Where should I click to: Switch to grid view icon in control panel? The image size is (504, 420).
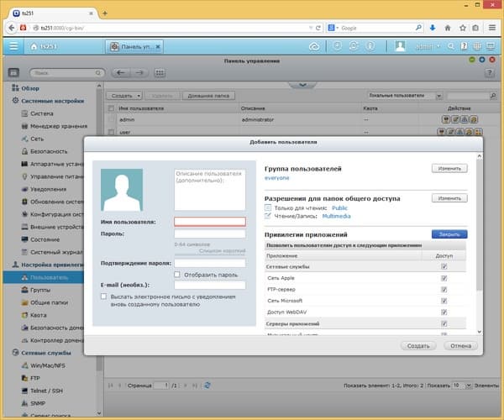click(160, 73)
